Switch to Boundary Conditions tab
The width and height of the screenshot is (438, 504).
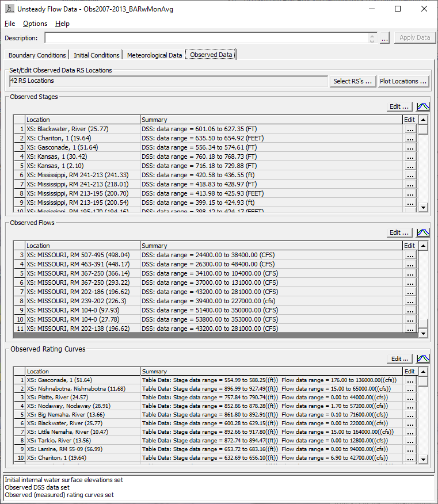coord(37,55)
